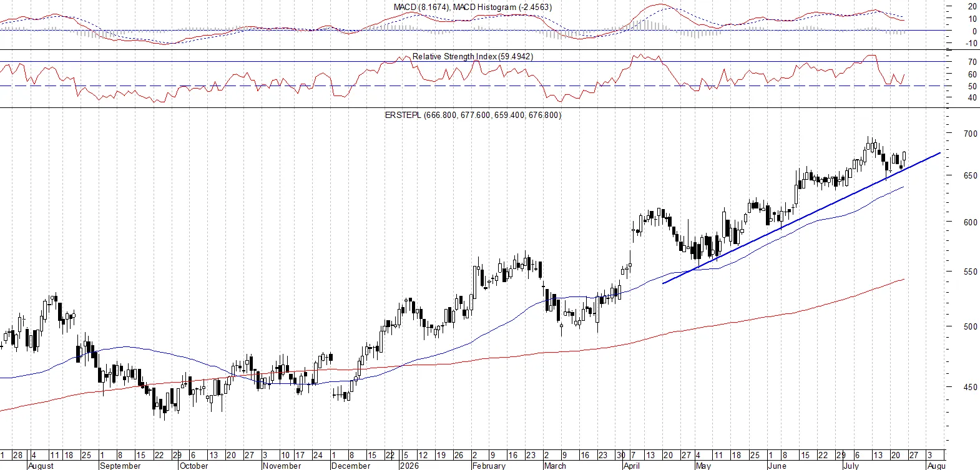Click the December month label
The width and height of the screenshot is (980, 470).
pyautogui.click(x=351, y=466)
